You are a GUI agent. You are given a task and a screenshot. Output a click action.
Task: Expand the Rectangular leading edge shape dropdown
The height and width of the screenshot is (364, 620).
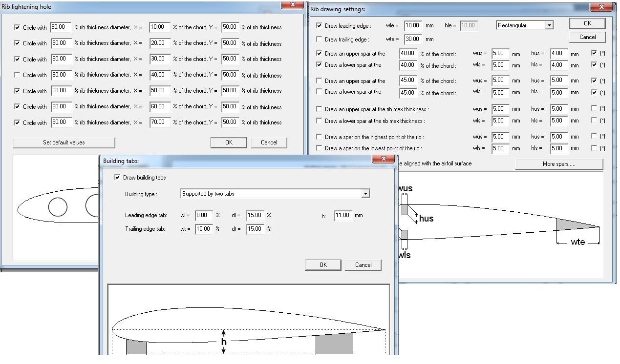click(x=549, y=25)
